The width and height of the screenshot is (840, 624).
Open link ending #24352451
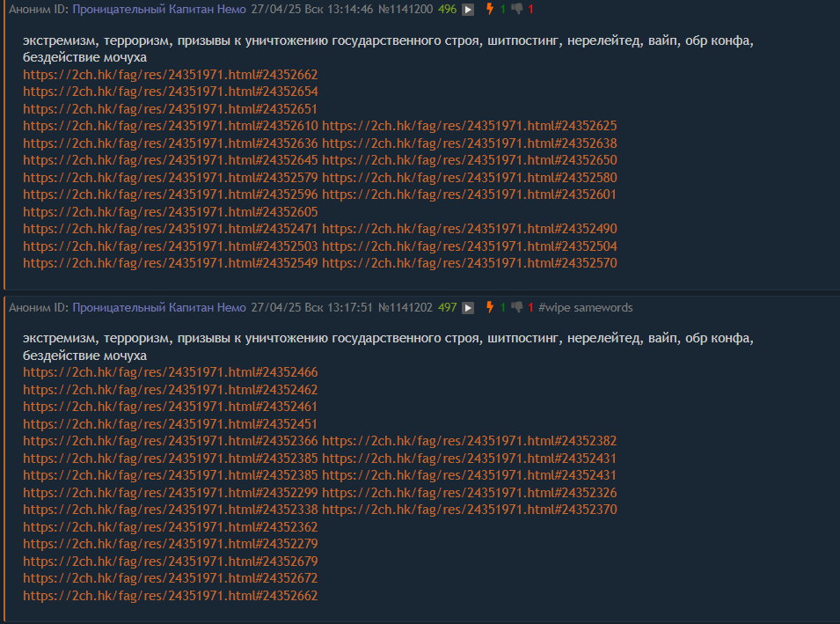171,424
